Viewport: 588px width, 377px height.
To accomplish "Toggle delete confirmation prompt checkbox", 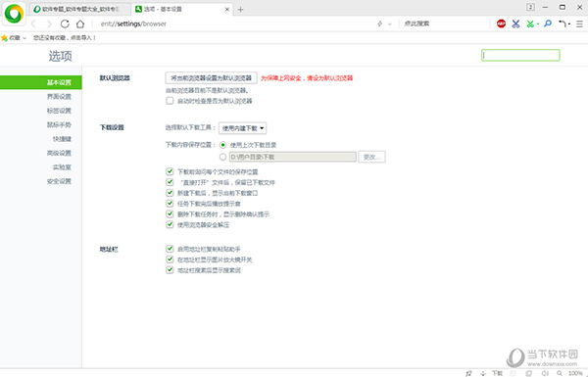I will coord(170,214).
